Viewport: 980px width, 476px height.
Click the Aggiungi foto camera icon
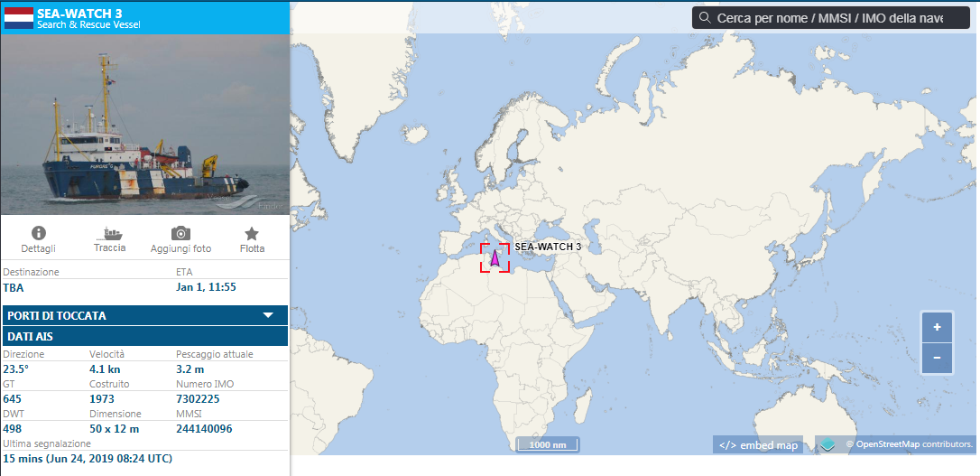(180, 233)
